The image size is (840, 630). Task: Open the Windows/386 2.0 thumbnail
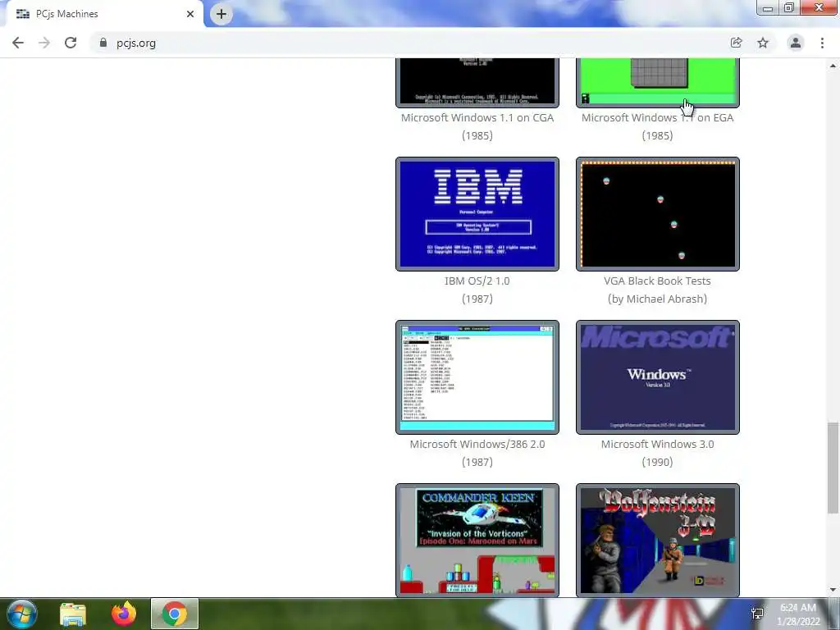point(477,377)
